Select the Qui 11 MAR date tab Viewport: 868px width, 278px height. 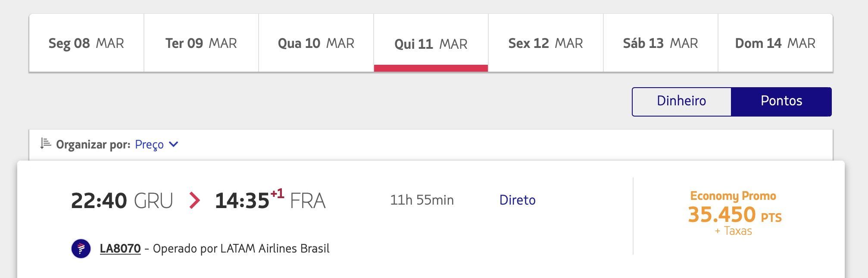431,43
